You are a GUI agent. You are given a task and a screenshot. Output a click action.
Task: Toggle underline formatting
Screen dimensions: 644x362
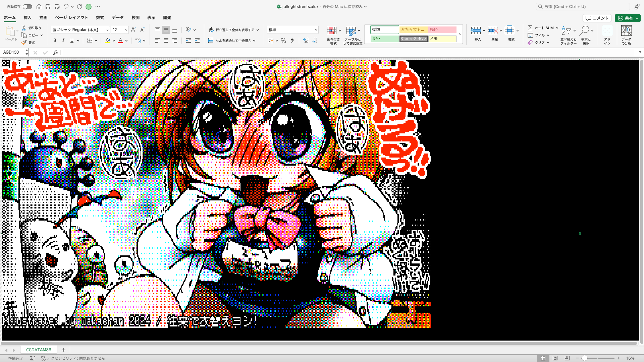[x=72, y=41]
